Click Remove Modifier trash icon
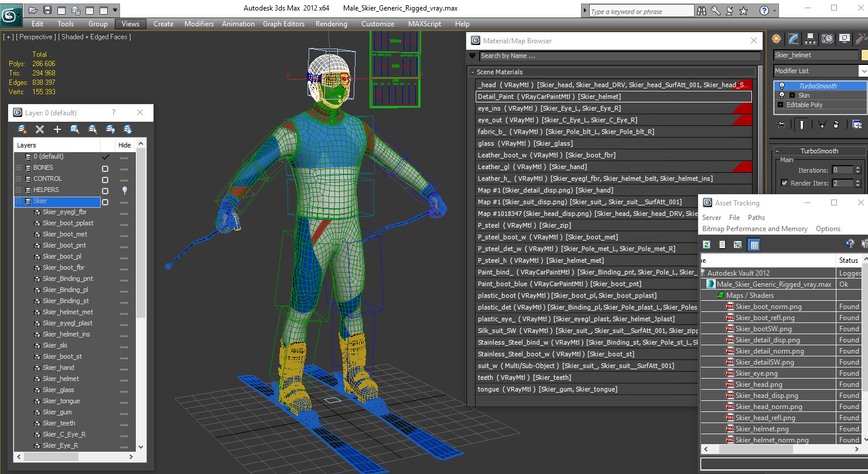The height and width of the screenshot is (474, 868). coord(836,124)
